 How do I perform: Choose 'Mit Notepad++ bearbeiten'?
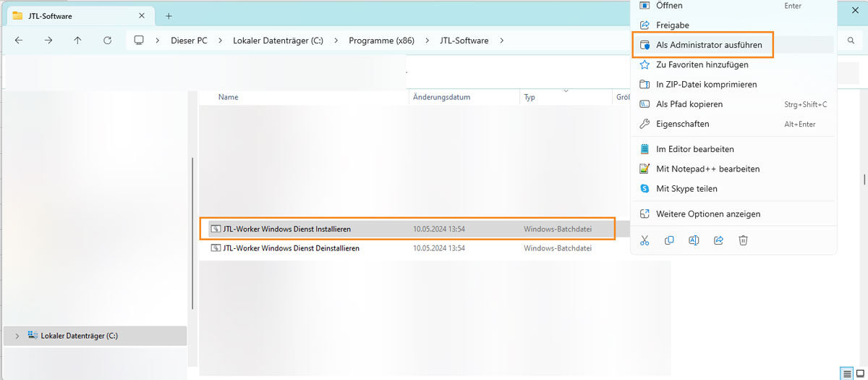[707, 169]
